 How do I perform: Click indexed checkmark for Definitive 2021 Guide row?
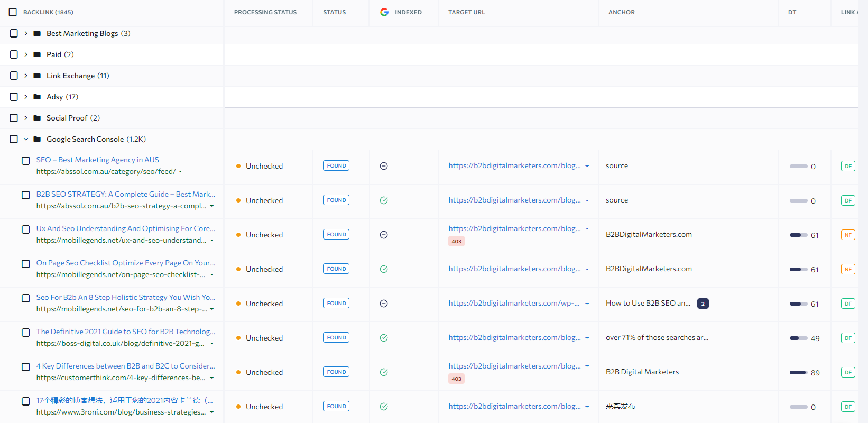point(384,338)
